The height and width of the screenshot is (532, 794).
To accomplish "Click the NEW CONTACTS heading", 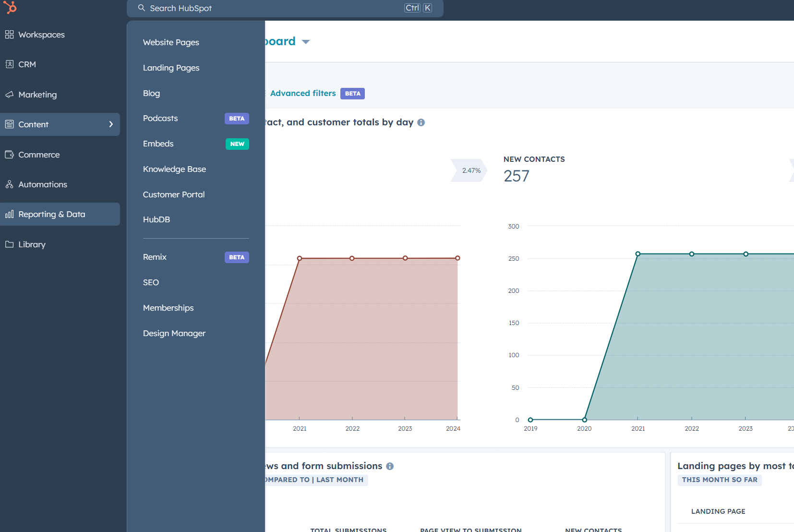I will click(534, 159).
